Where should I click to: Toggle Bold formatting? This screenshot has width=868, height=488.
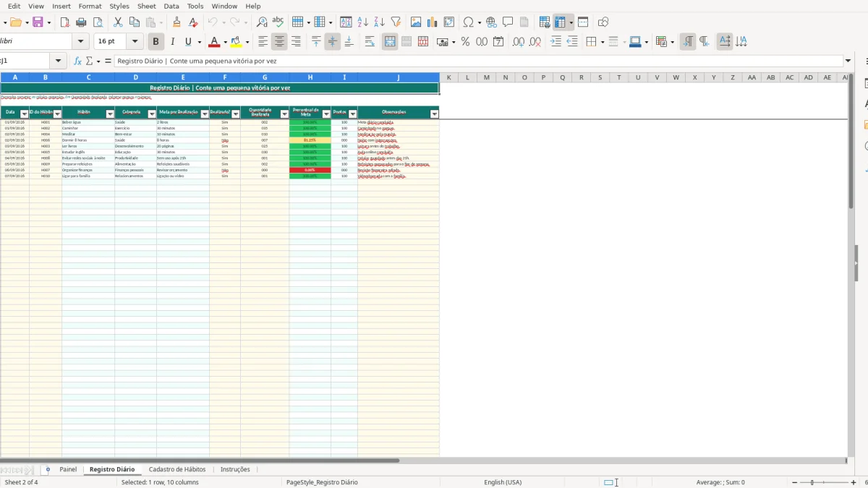pos(156,42)
